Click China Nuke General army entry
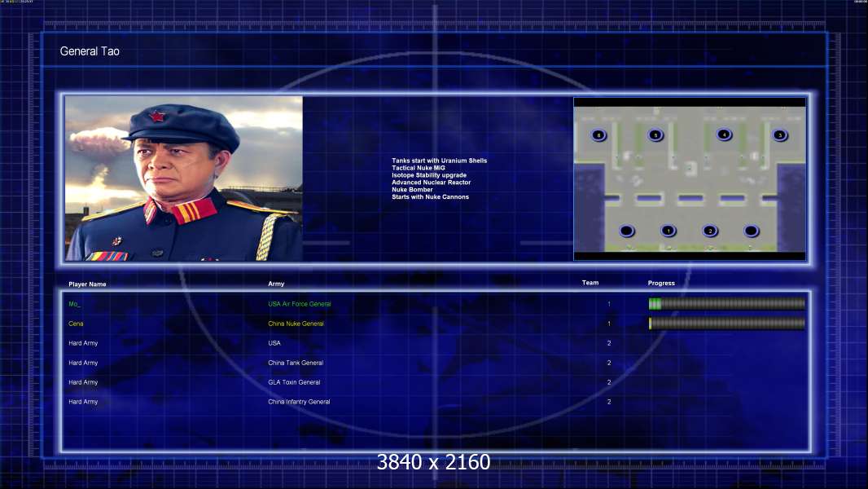 (296, 324)
